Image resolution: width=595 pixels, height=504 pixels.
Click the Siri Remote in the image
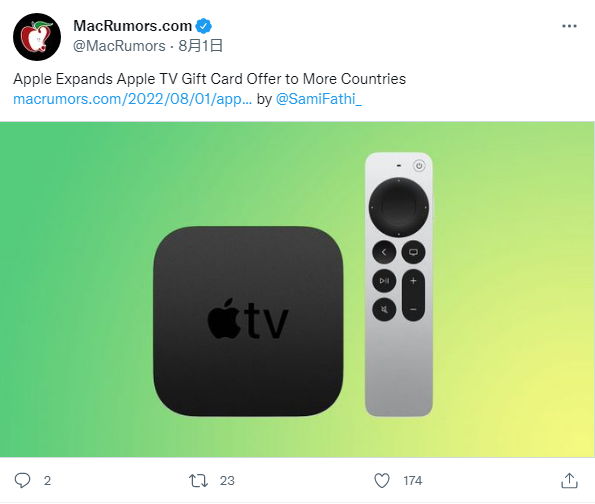tap(399, 284)
